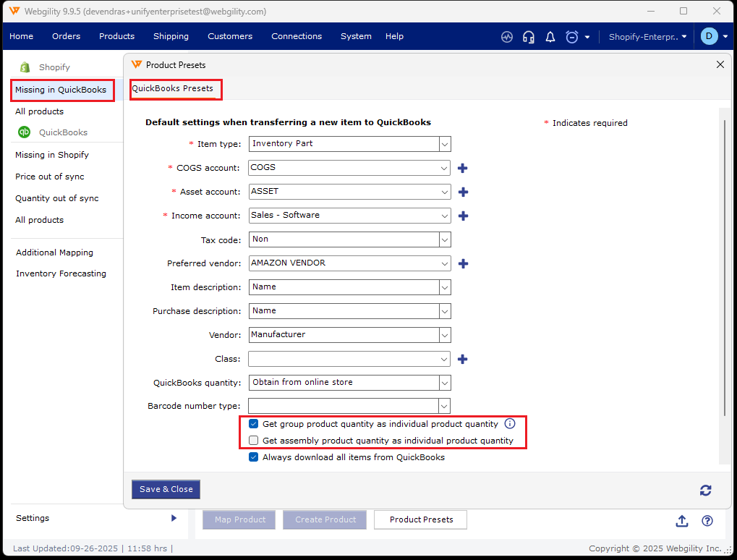Open the headset support icon

tap(529, 37)
